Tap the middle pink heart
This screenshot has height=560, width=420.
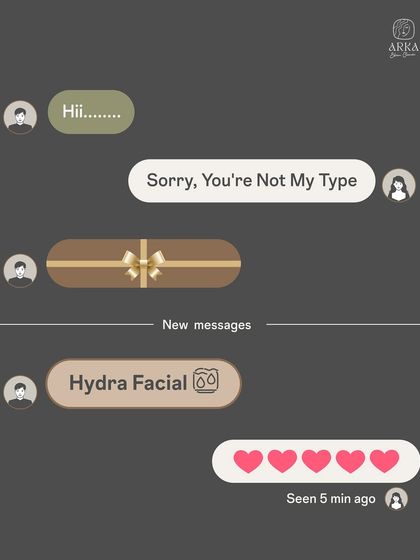[x=316, y=461]
